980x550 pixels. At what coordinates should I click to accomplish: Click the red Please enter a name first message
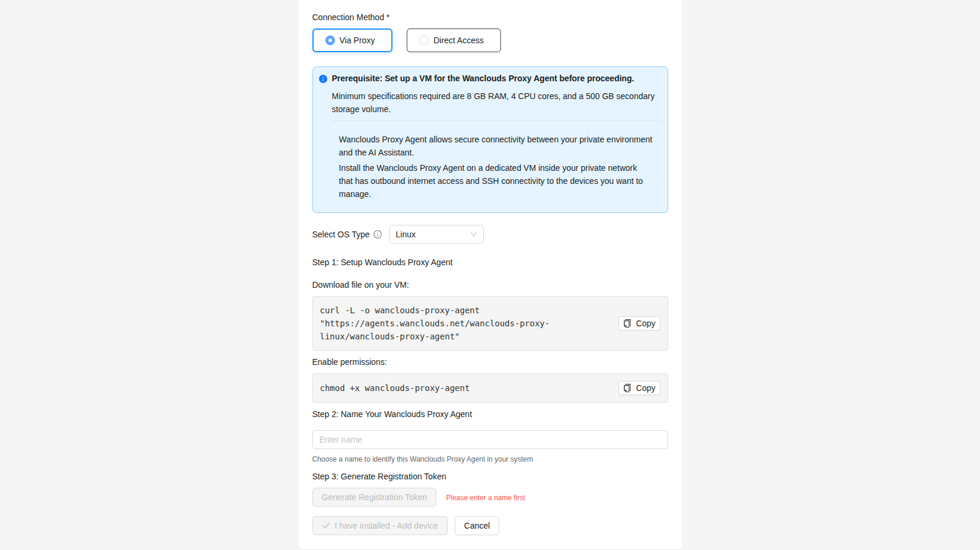[x=486, y=498]
